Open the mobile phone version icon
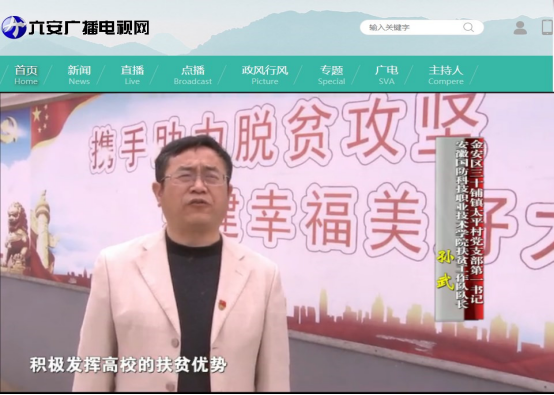The image size is (554, 395). 547,27
